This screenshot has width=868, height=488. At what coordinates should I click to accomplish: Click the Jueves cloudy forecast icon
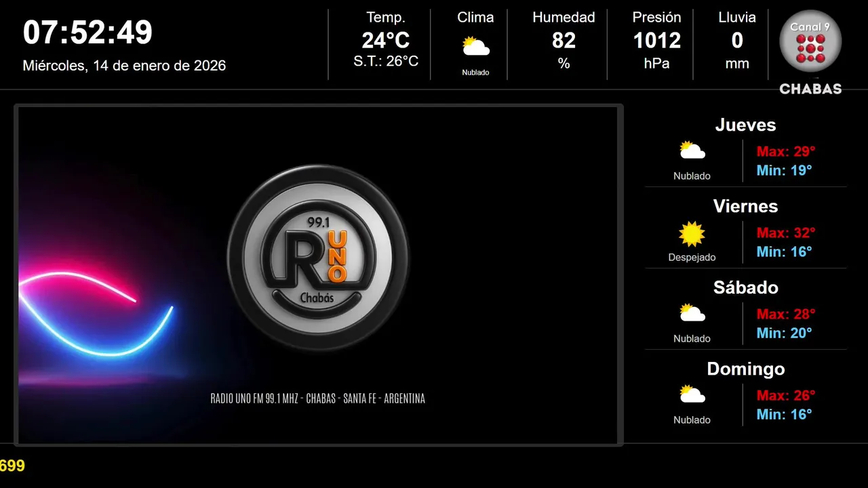tap(692, 150)
